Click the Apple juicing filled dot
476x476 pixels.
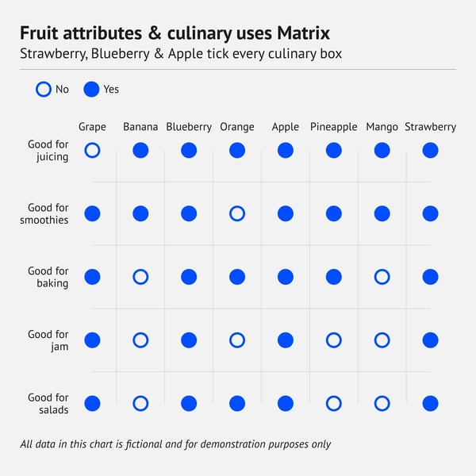point(286,150)
